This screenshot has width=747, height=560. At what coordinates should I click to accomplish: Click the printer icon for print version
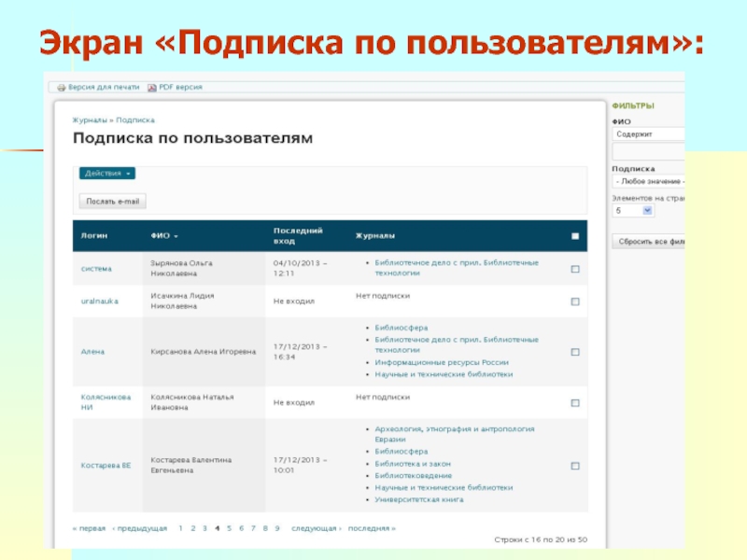click(x=62, y=87)
